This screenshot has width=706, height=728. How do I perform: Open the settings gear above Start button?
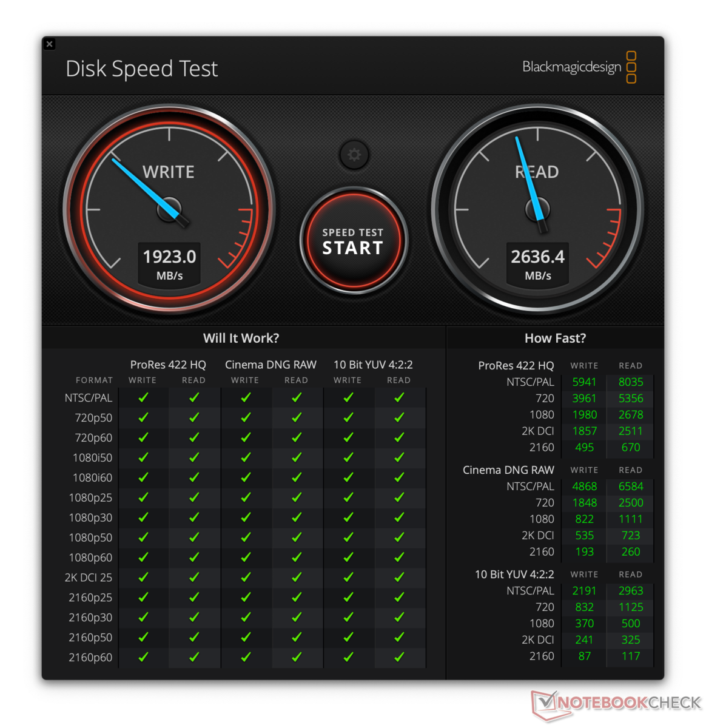[x=354, y=155]
